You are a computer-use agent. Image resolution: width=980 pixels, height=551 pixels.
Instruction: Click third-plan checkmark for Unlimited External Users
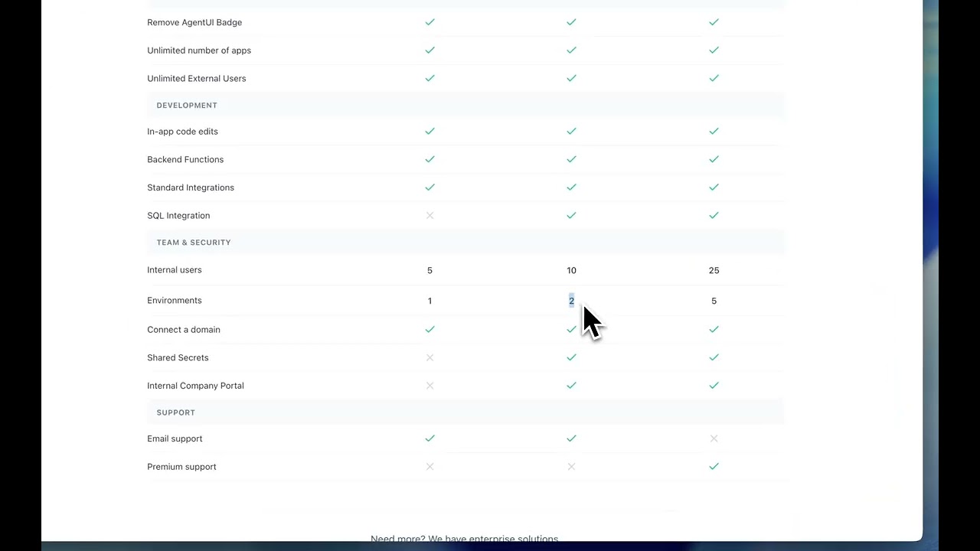714,78
